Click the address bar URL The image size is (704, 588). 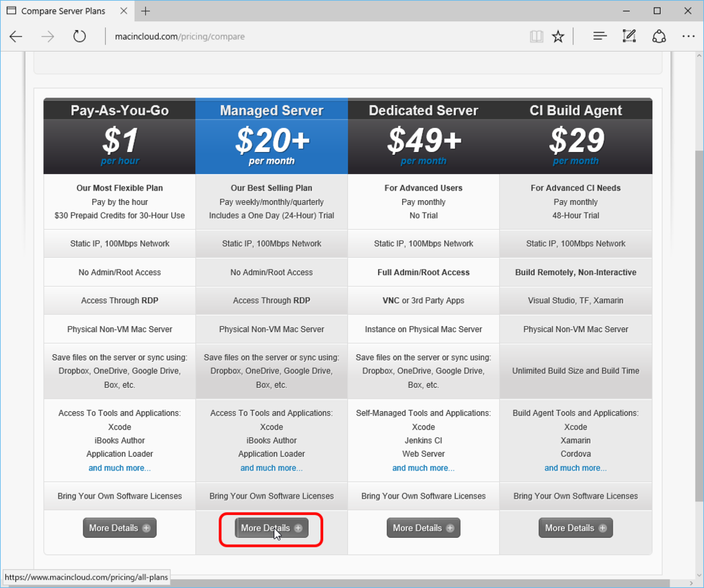point(179,36)
